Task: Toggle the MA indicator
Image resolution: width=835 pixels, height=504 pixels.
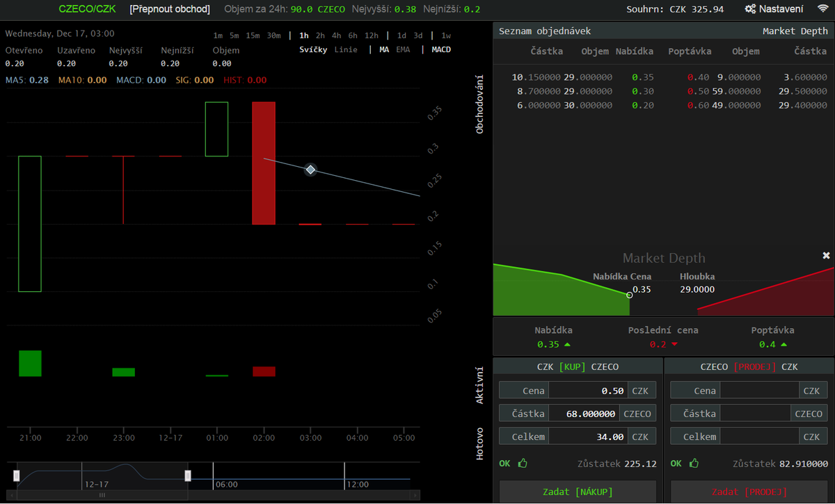Action: coord(384,50)
